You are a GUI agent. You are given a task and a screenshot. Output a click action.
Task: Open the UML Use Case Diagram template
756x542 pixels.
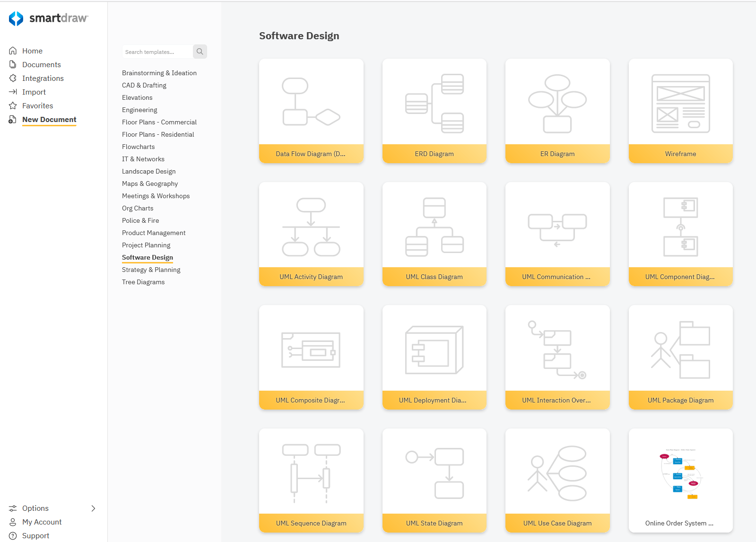click(x=557, y=481)
